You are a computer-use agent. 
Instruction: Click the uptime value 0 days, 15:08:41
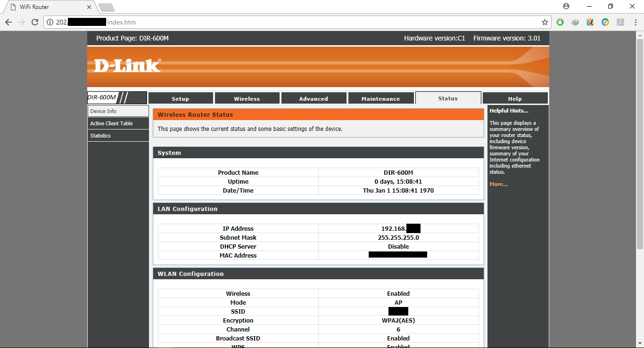tap(398, 182)
